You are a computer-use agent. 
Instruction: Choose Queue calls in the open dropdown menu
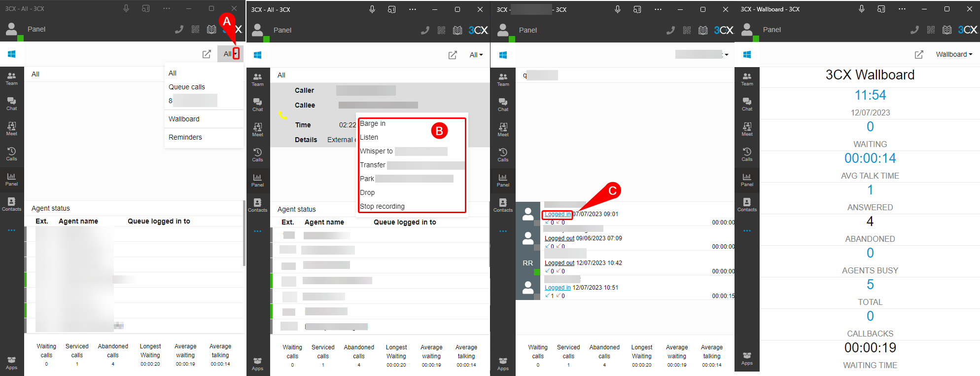pyautogui.click(x=187, y=87)
